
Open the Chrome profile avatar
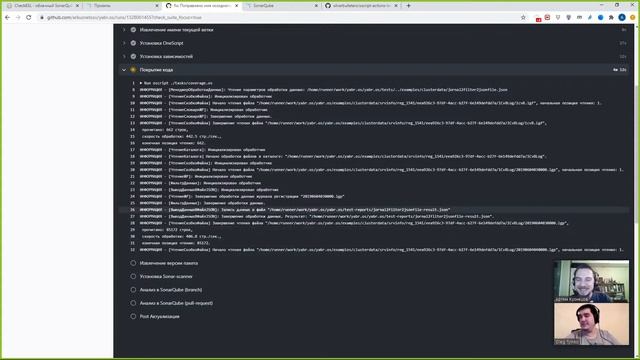(x=622, y=18)
